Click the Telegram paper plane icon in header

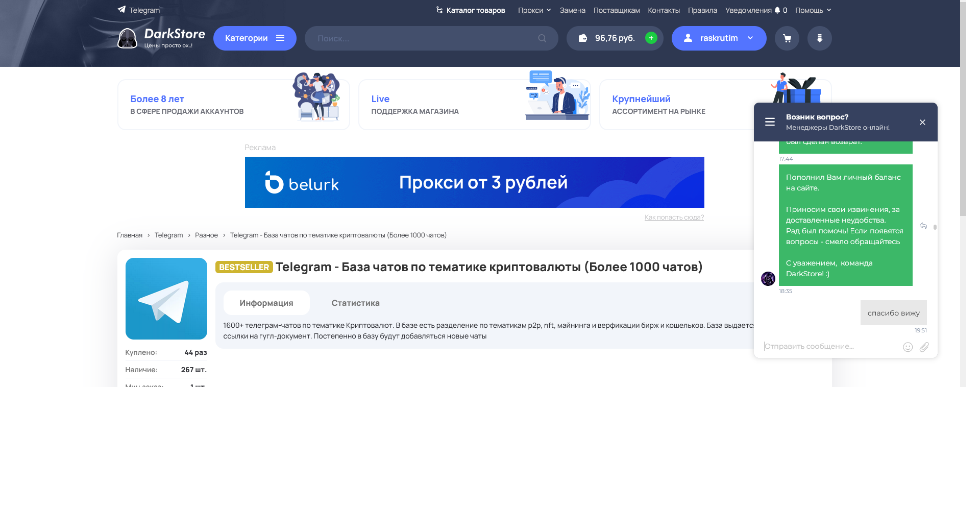(x=121, y=9)
